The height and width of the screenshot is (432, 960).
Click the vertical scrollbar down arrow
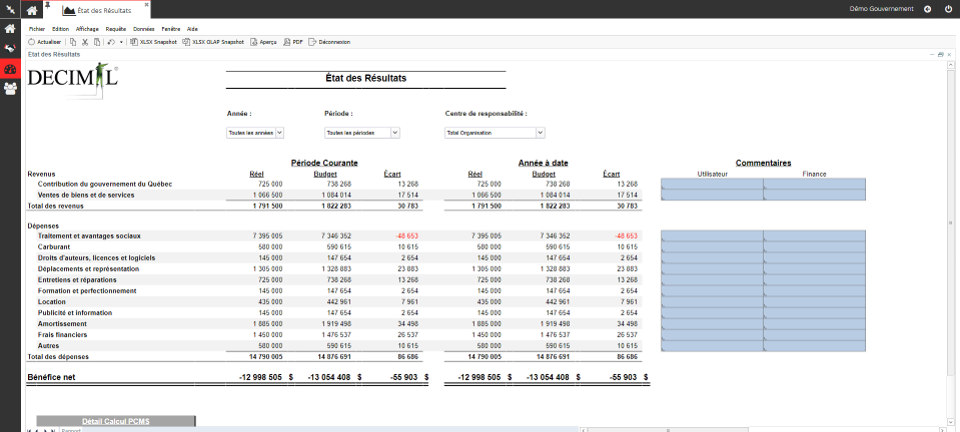click(x=950, y=421)
